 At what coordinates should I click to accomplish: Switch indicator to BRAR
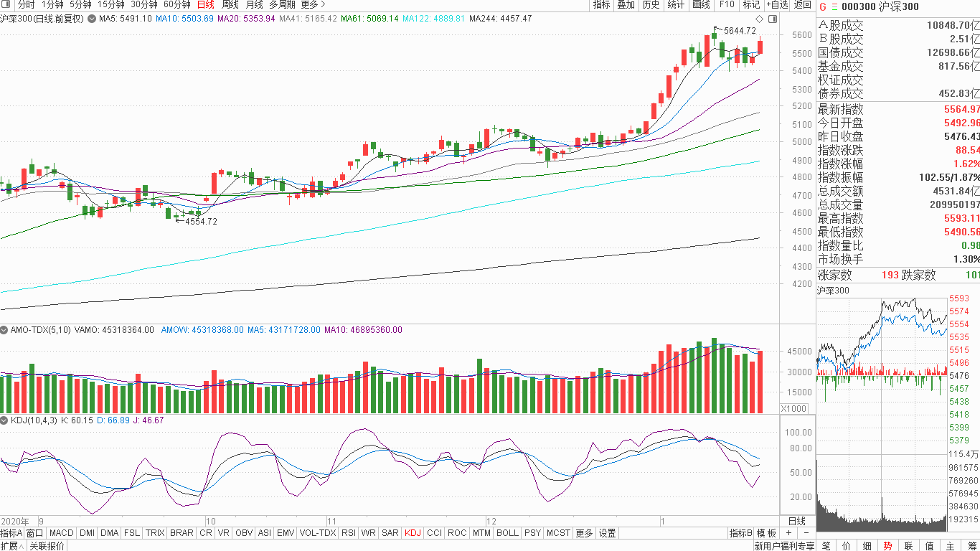(182, 533)
